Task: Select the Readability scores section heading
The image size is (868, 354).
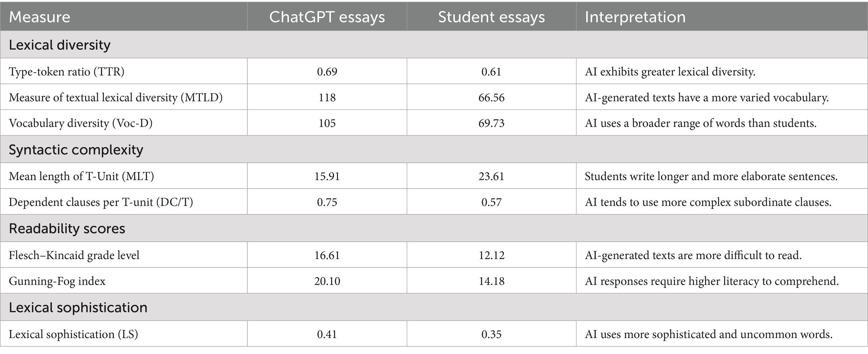Action: pyautogui.click(x=67, y=228)
